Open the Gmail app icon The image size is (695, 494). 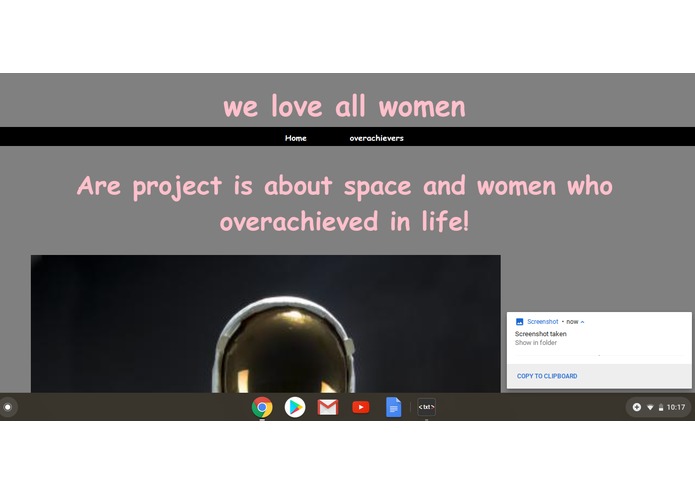[328, 407]
